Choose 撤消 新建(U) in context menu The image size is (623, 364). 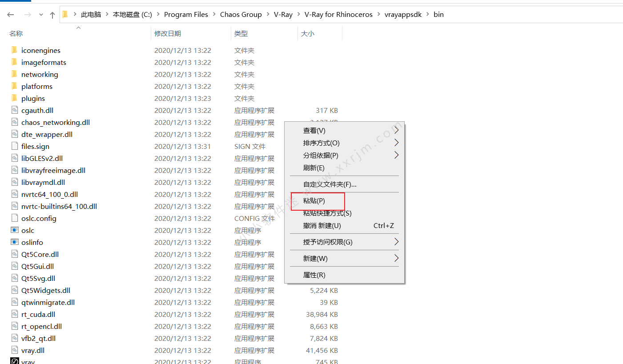click(344, 226)
